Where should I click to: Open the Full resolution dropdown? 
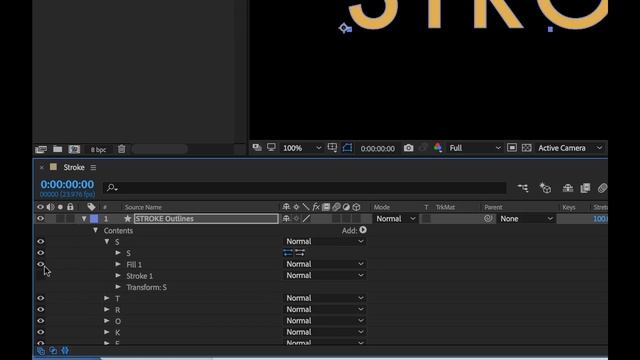475,148
